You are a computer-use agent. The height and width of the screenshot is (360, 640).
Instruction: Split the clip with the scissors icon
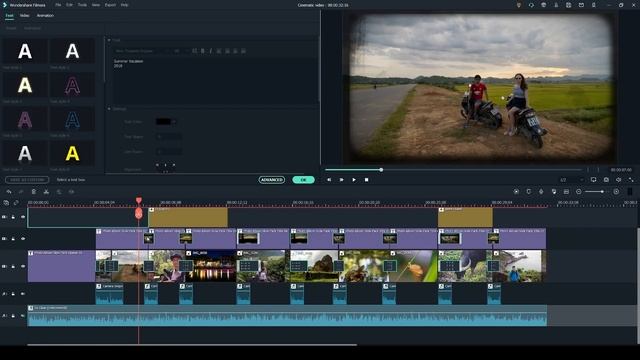coord(46,192)
